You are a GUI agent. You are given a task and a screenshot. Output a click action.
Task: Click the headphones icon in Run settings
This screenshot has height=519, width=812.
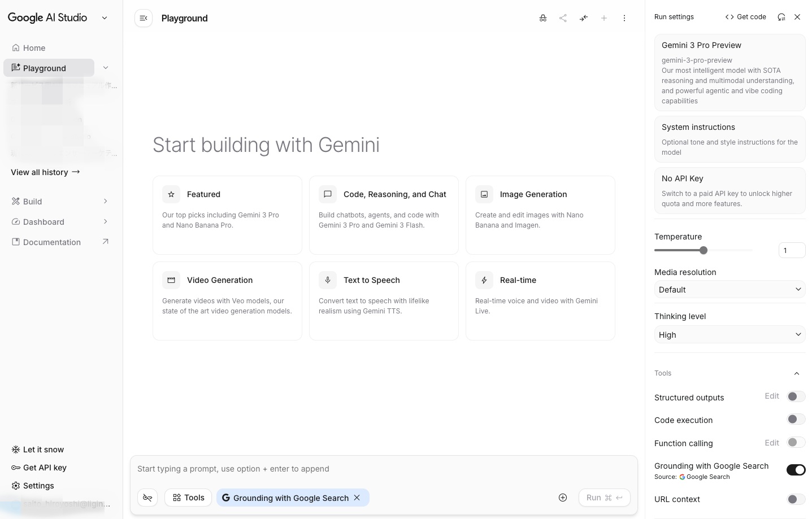click(x=781, y=16)
